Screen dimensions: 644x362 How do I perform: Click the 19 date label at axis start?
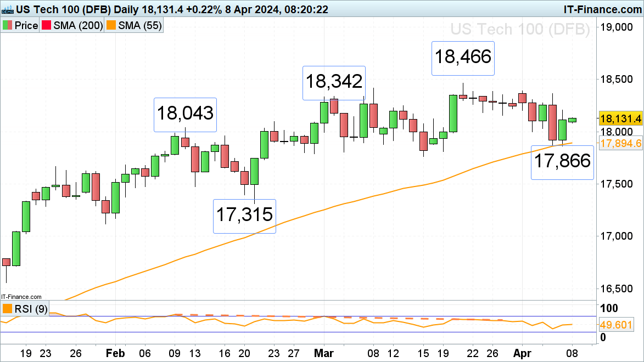[26, 353]
